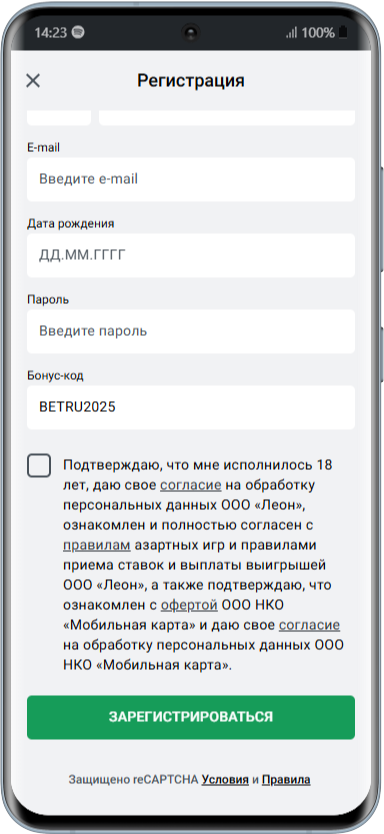Image resolution: width=384 pixels, height=834 pixels.
Task: Tick the 18+ age confirmation checkbox
Action: tap(39, 465)
